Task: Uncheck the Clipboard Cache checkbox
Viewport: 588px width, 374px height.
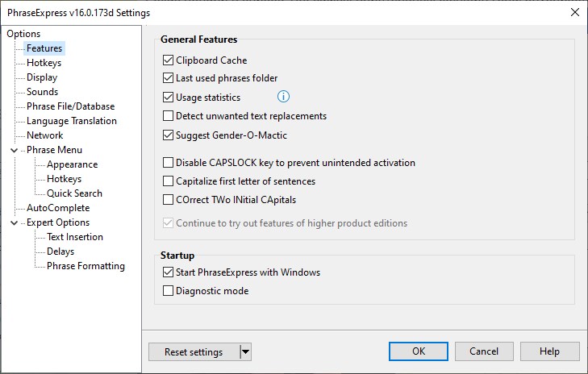Action: click(169, 60)
